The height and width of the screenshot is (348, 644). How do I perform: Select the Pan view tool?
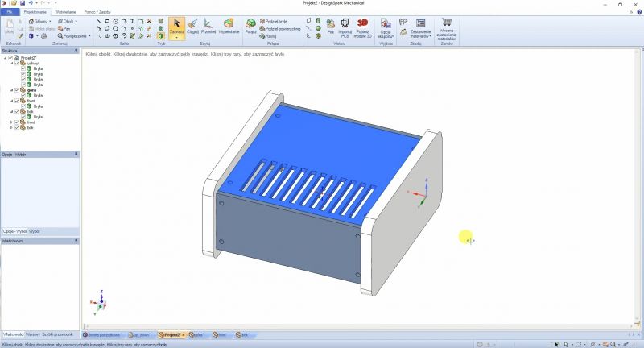click(x=64, y=29)
